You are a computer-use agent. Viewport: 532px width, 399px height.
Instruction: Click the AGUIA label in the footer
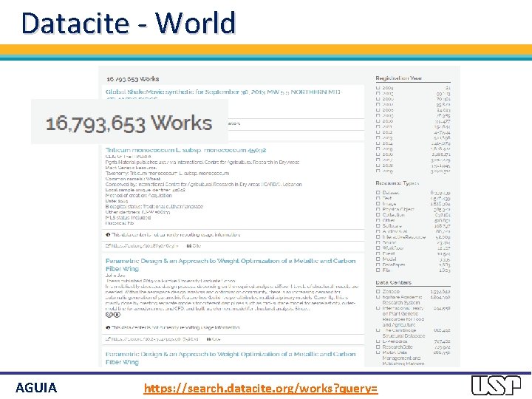coord(36,387)
